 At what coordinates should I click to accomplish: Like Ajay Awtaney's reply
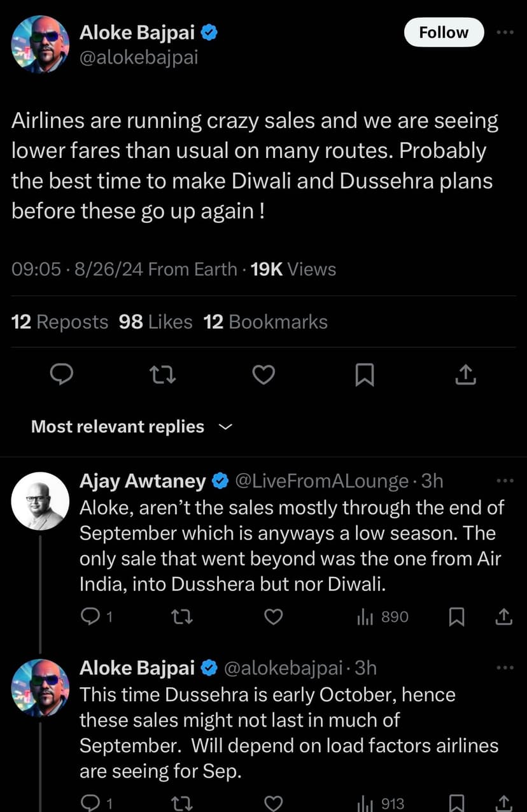tap(274, 616)
